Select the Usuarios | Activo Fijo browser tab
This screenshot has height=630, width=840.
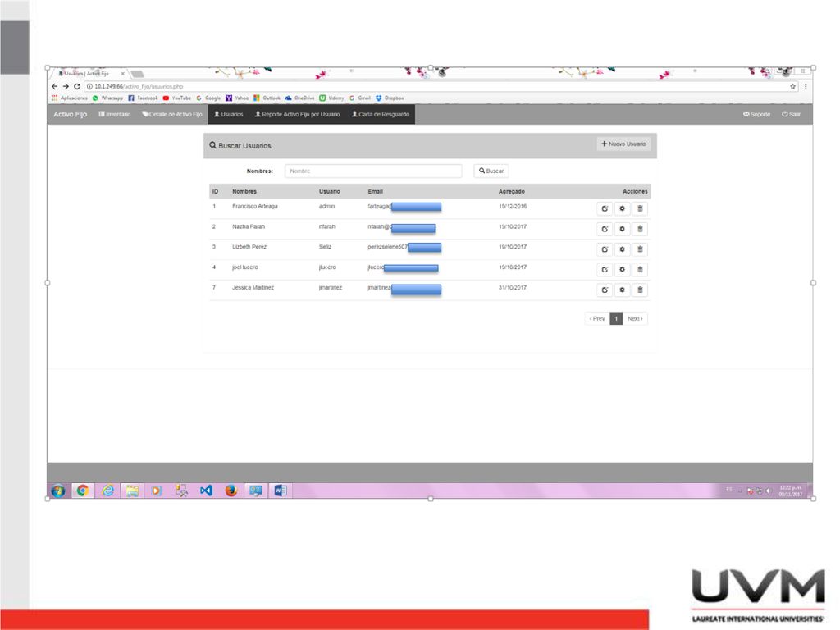tap(89, 73)
